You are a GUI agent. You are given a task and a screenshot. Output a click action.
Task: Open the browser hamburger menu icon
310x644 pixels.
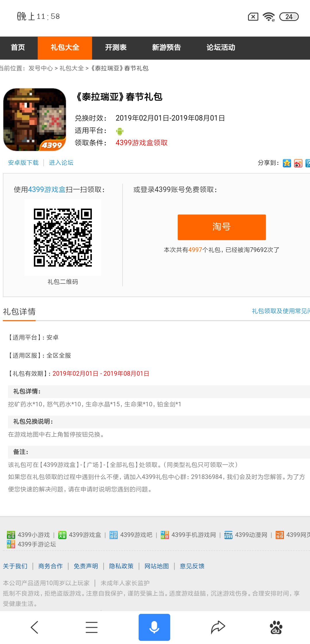click(x=92, y=627)
